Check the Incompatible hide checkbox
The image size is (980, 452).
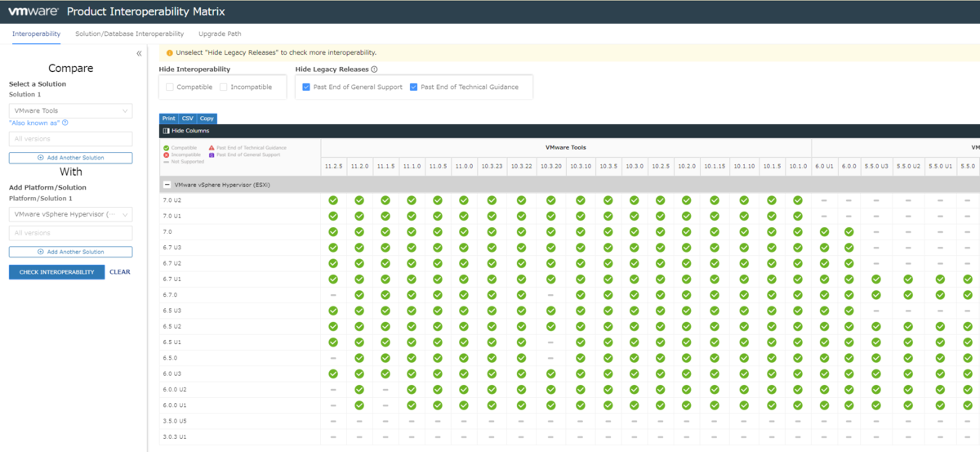click(x=223, y=87)
